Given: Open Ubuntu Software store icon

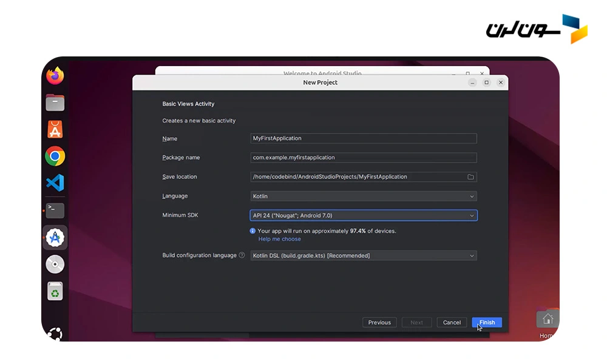Looking at the screenshot, I should pyautogui.click(x=55, y=129).
